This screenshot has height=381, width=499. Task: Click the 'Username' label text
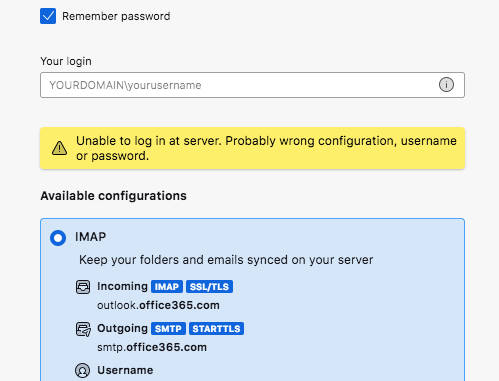click(125, 370)
